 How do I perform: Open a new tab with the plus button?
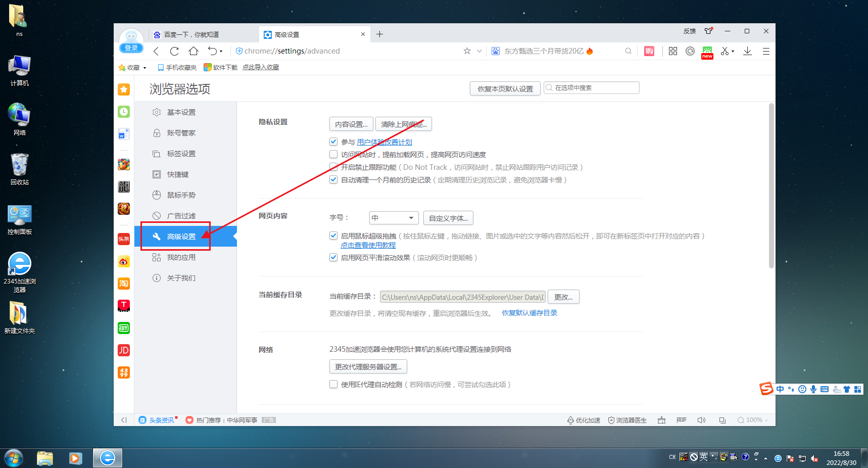click(x=380, y=34)
